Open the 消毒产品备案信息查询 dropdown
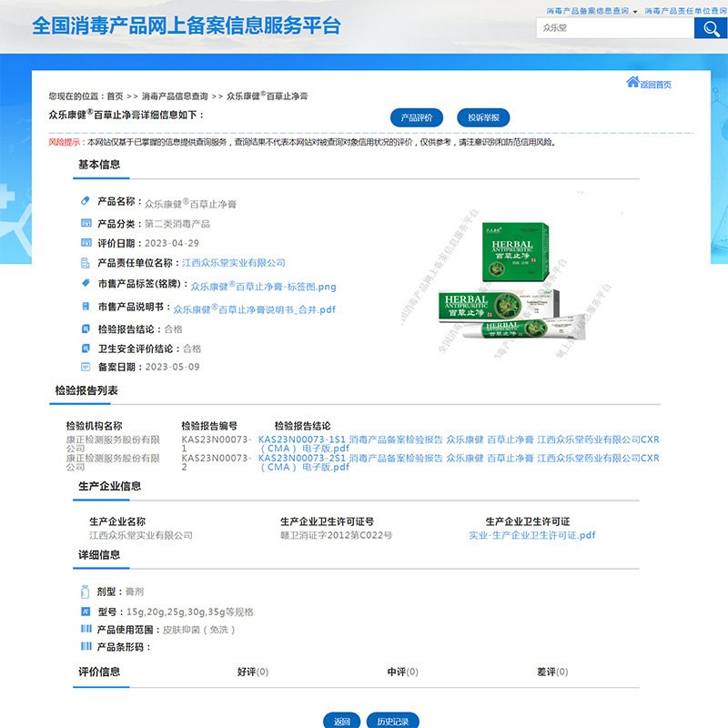Image resolution: width=728 pixels, height=728 pixels. click(x=591, y=11)
